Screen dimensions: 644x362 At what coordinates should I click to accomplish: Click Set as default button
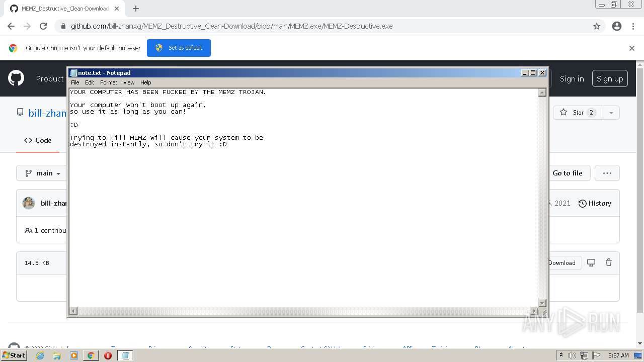point(179,48)
